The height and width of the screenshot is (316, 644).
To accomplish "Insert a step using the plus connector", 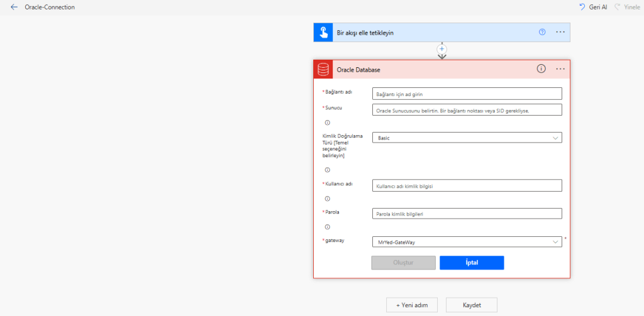I will click(442, 48).
